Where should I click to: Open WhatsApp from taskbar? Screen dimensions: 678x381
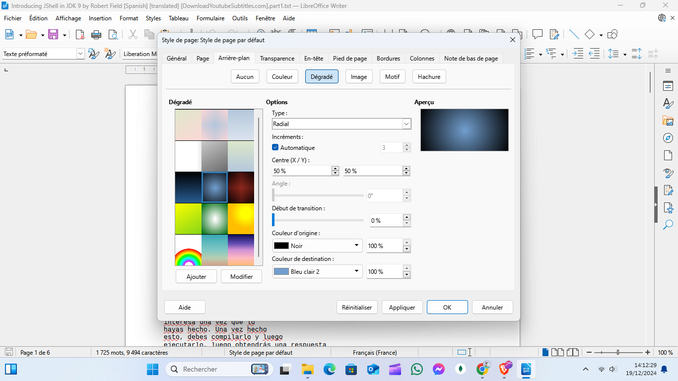coord(417,369)
